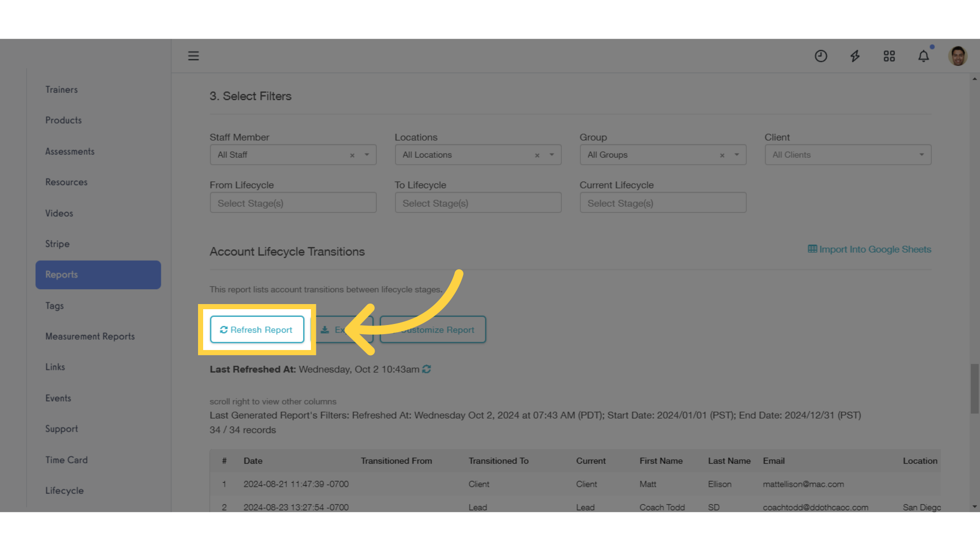The height and width of the screenshot is (551, 980).
Task: Click the Refresh Report button
Action: tap(256, 330)
